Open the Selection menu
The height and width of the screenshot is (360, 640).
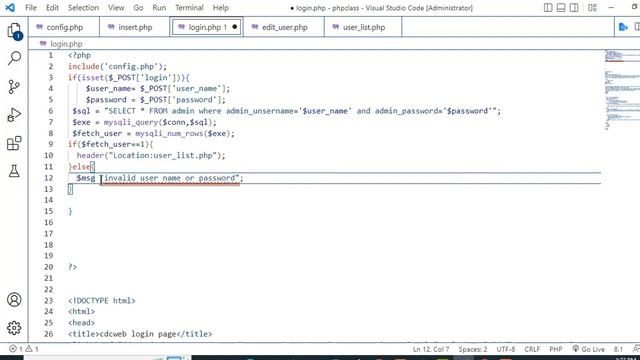83,8
